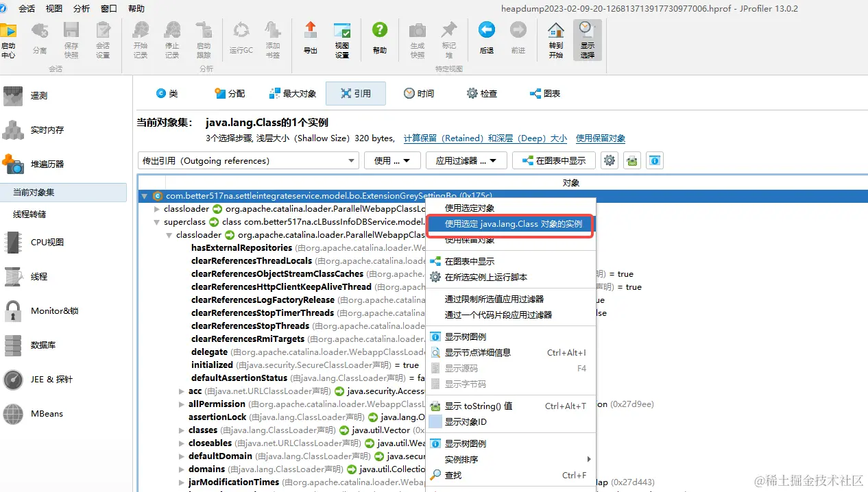Click the 运行GC toolbar icon
This screenshot has height=492, width=868.
(241, 40)
